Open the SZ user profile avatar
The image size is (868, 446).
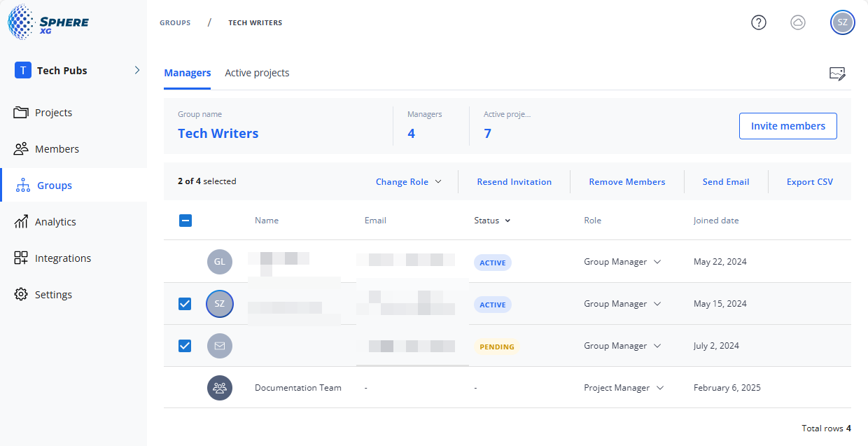pos(842,22)
